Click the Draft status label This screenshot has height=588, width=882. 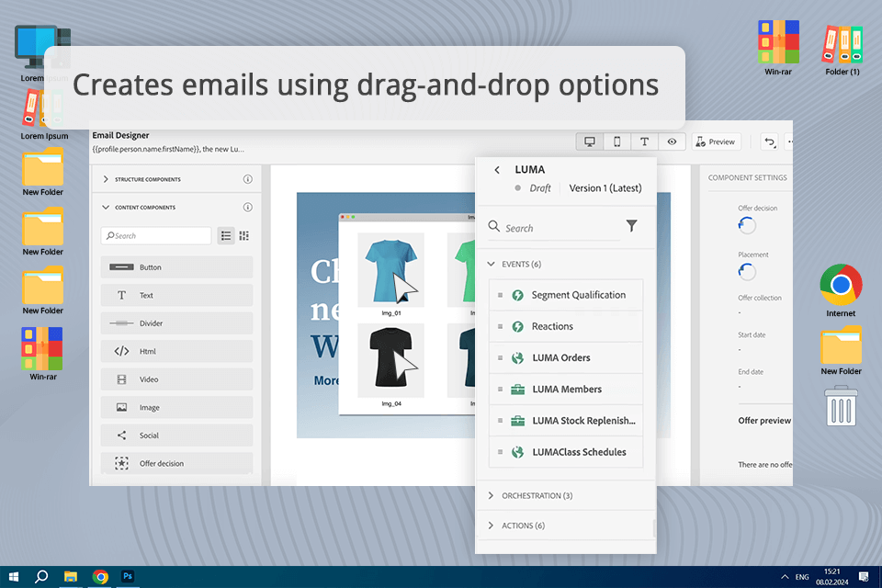540,188
